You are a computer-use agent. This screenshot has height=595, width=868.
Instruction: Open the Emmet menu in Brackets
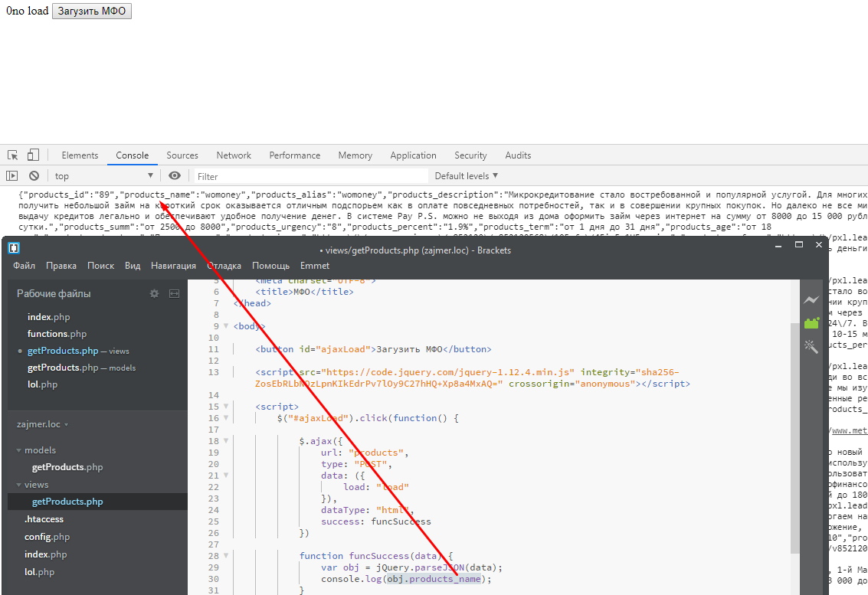314,266
